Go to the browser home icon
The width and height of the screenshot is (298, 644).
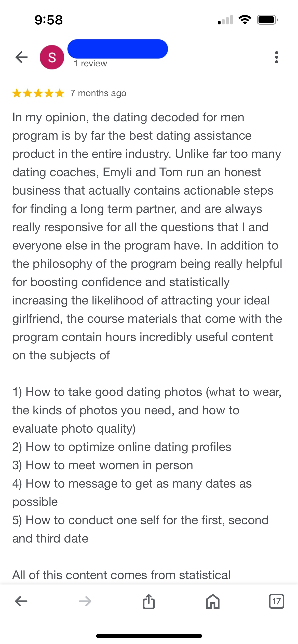(213, 602)
